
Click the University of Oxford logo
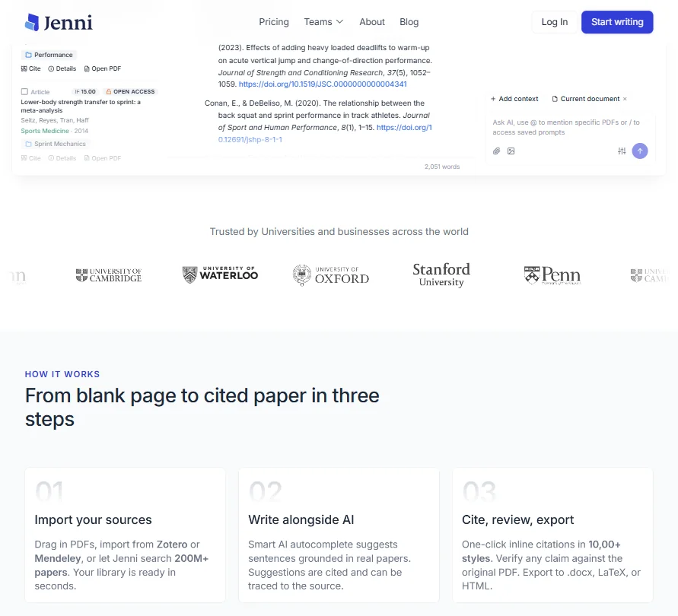331,275
